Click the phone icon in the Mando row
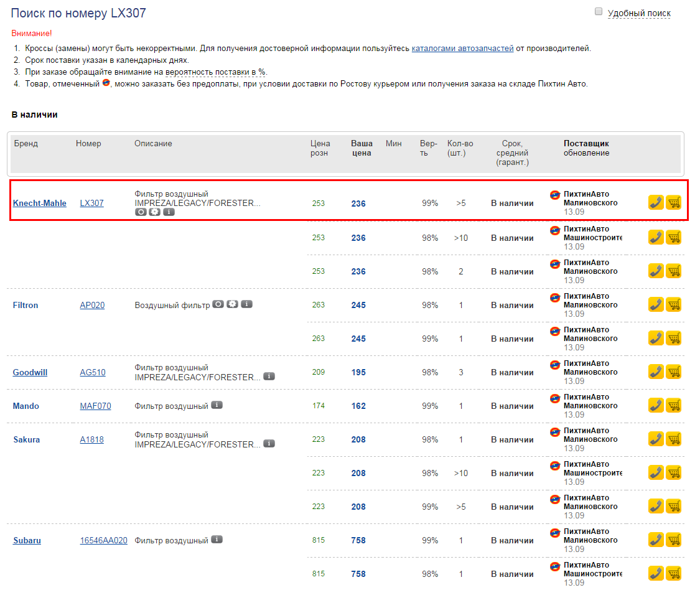Image resolution: width=700 pixels, height=590 pixels. click(x=656, y=405)
